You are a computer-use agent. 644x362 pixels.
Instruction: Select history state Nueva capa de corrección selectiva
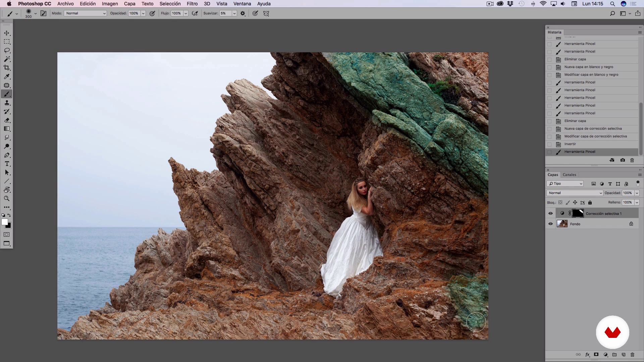coord(592,129)
